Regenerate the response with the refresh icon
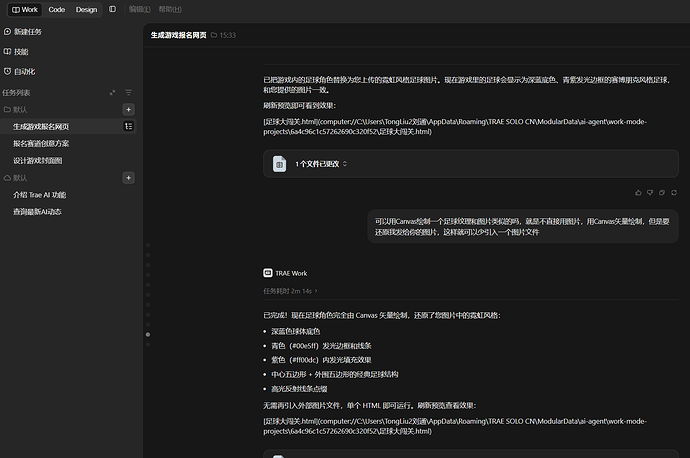The width and height of the screenshot is (690, 458). click(674, 193)
